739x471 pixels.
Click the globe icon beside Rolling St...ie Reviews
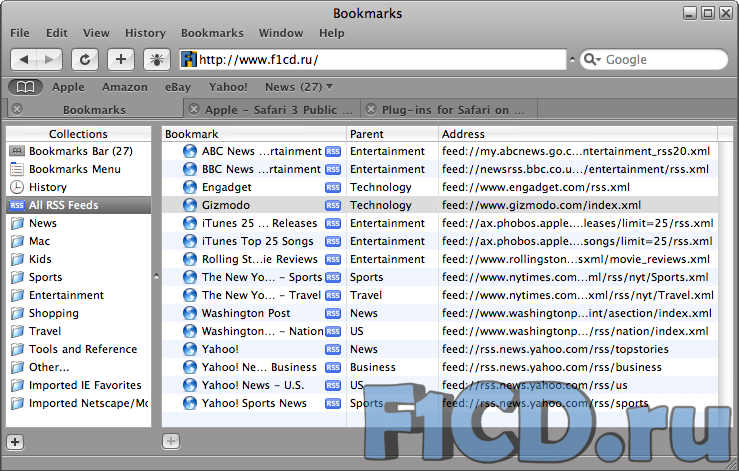(x=189, y=259)
